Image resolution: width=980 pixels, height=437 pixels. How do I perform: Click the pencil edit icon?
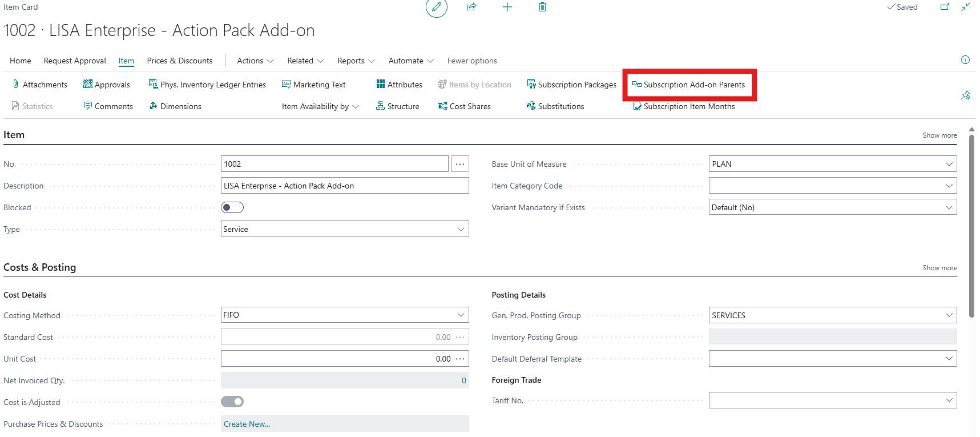click(436, 7)
